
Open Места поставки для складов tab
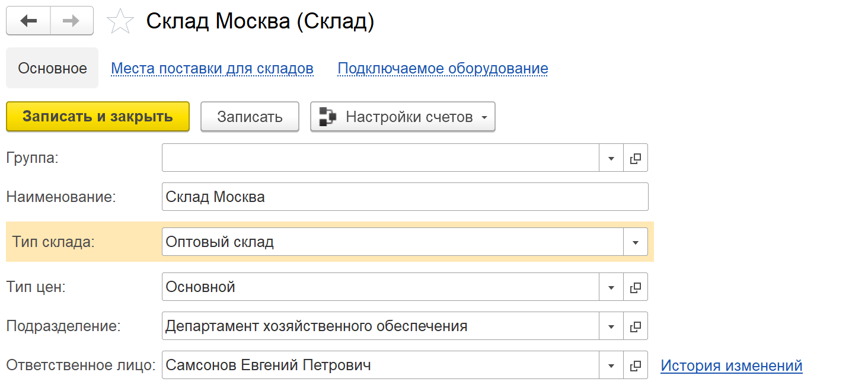point(212,69)
